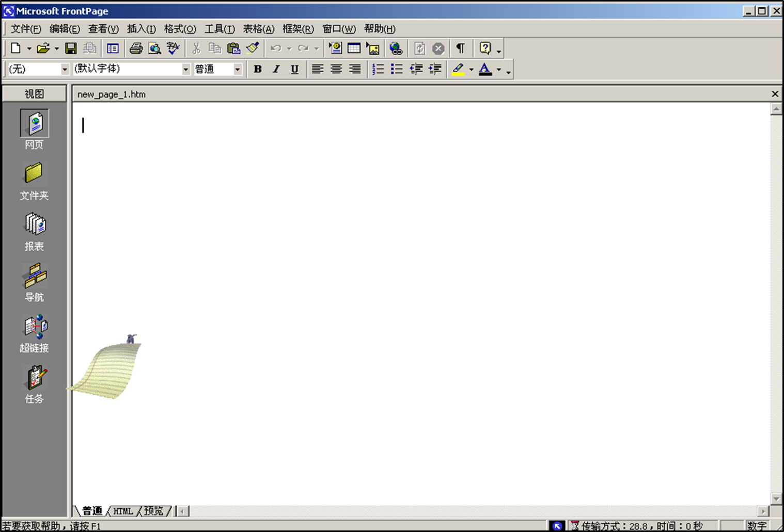Image resolution: width=784 pixels, height=532 pixels.
Task: Select the Navigation (导航) view
Action: (34, 281)
